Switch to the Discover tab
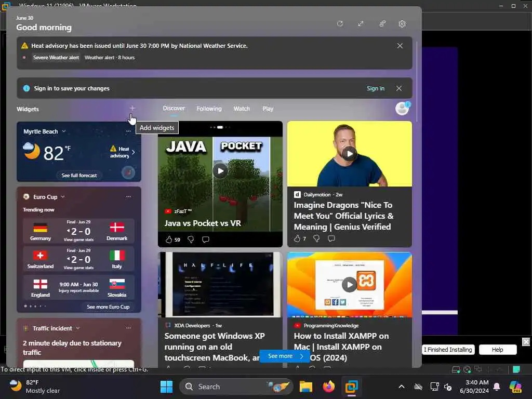Viewport: 532px width, 399px height. tap(174, 108)
